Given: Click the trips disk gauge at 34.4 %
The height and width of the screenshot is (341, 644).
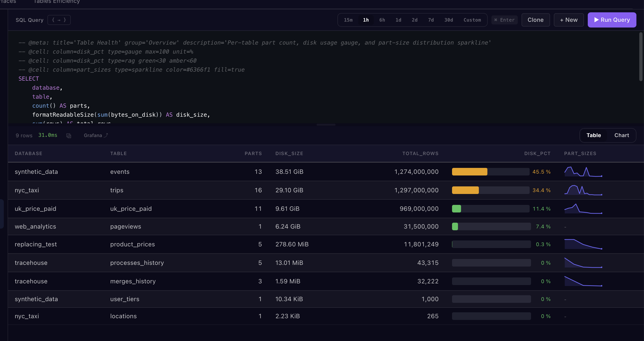Looking at the screenshot, I should [490, 190].
